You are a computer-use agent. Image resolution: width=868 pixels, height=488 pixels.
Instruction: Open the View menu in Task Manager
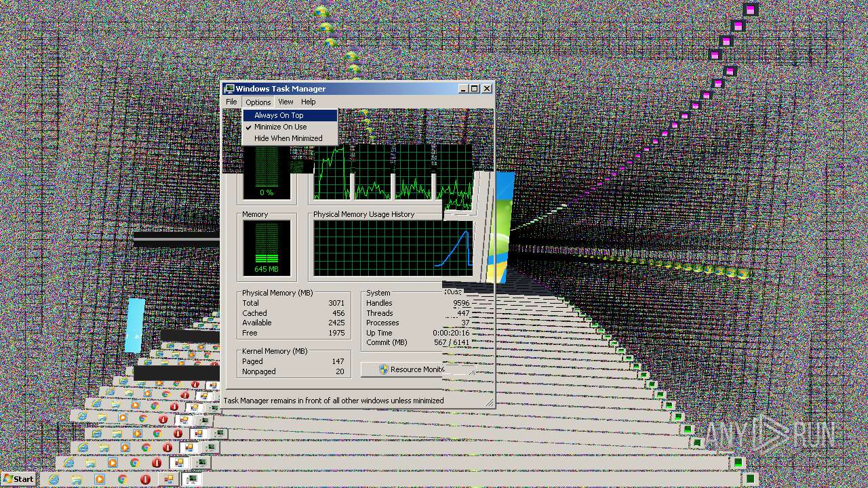coord(285,102)
